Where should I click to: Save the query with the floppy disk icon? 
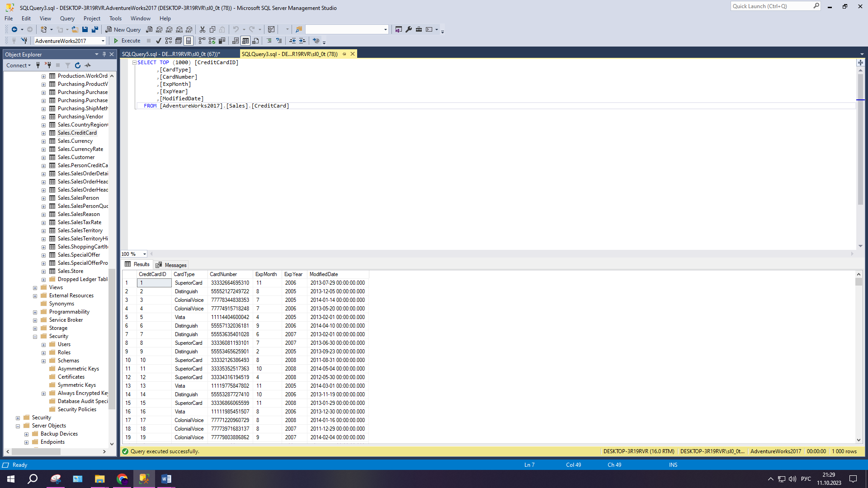point(85,29)
